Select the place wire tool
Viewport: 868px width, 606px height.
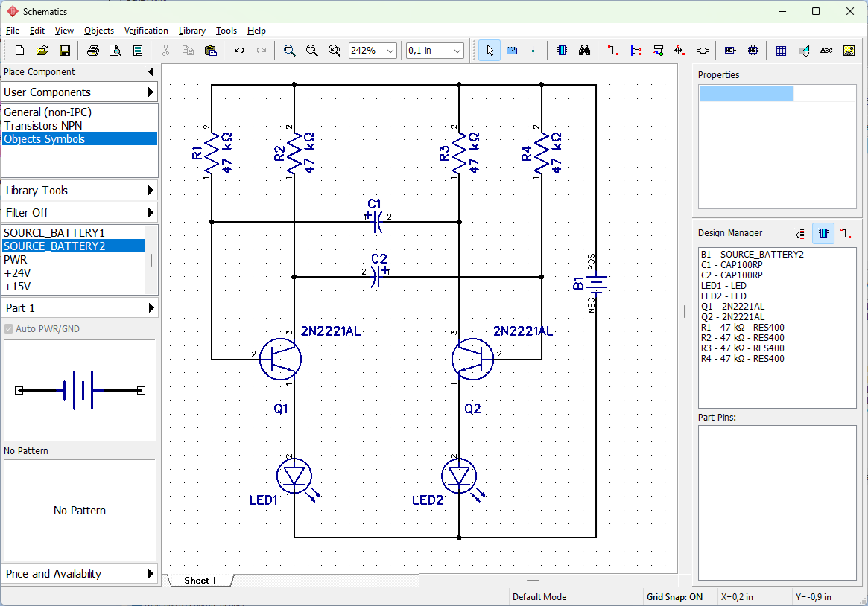[612, 51]
